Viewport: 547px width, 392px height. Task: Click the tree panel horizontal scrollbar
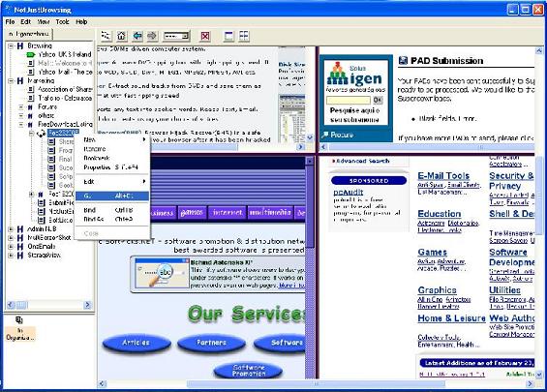[x=48, y=305]
